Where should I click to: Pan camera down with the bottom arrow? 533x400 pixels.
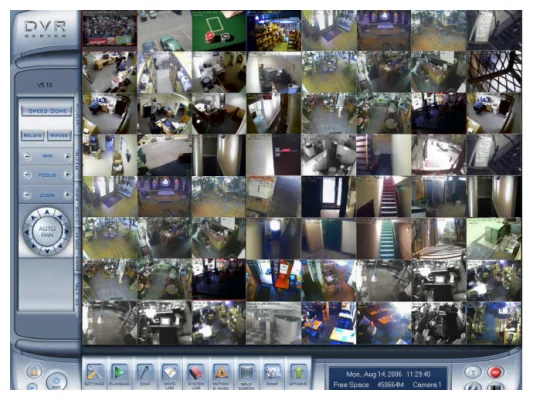pyautogui.click(x=47, y=251)
